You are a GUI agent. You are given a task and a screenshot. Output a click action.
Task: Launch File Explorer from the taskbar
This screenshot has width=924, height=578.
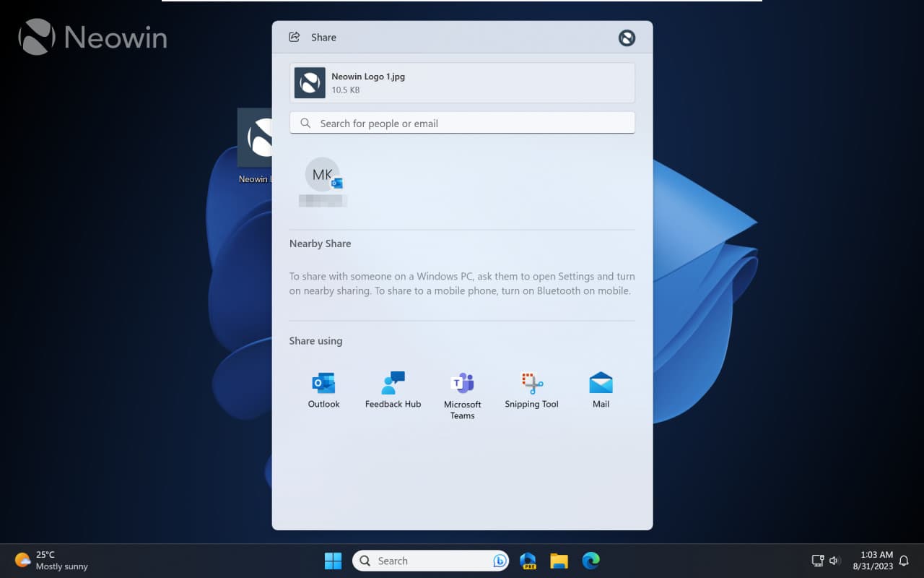[559, 560]
